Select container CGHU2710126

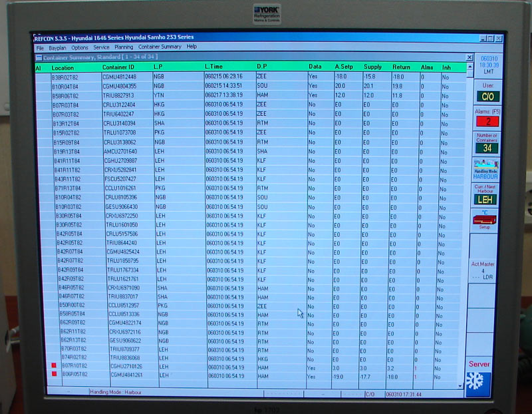pos(126,367)
